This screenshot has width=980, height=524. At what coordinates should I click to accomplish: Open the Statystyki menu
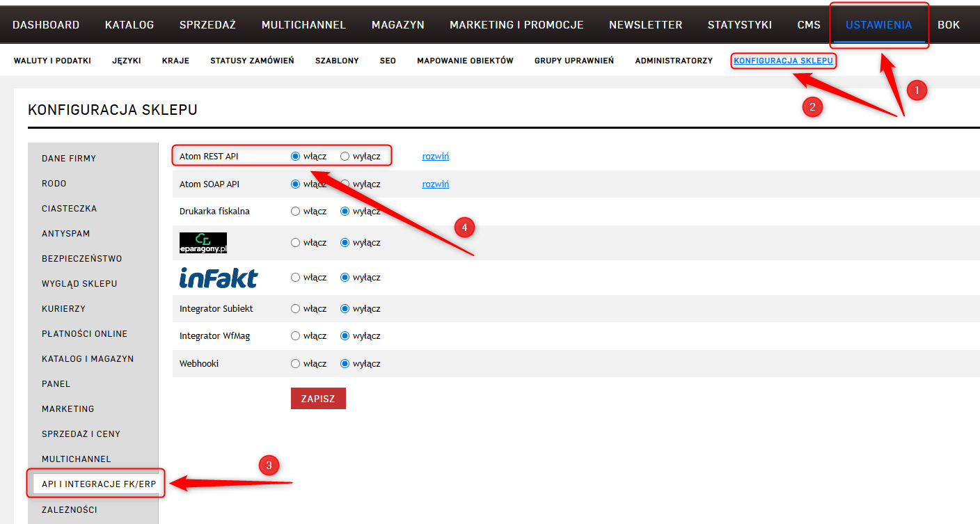(x=740, y=25)
